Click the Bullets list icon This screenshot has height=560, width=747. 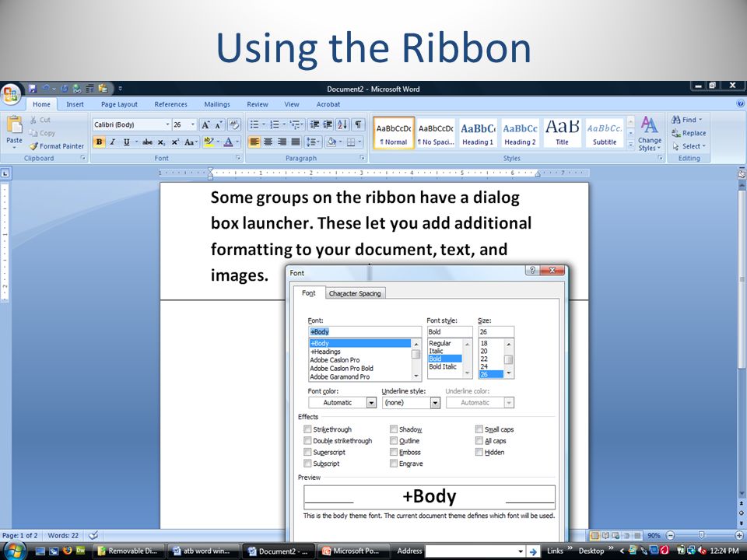(x=254, y=124)
